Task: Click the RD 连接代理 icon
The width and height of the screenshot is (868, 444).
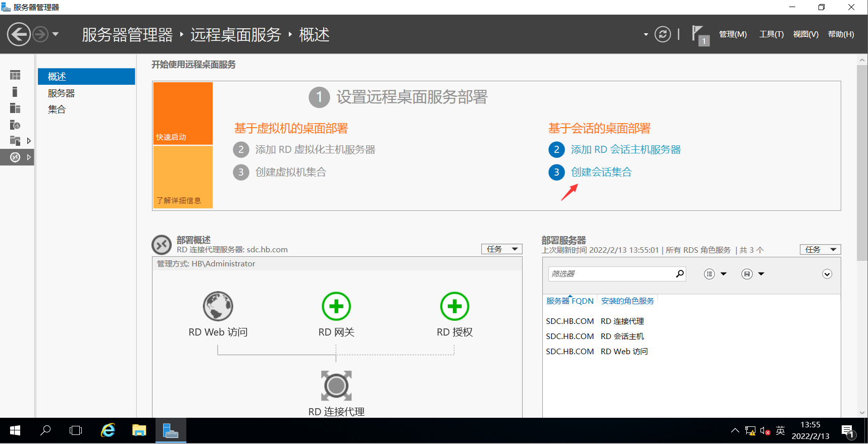Action: point(336,386)
